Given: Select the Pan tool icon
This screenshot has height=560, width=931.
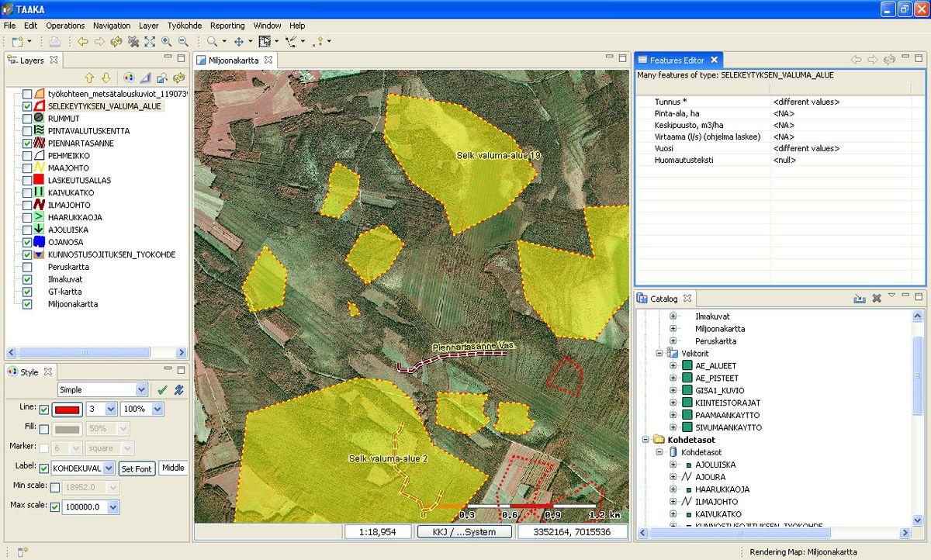Looking at the screenshot, I should (239, 41).
